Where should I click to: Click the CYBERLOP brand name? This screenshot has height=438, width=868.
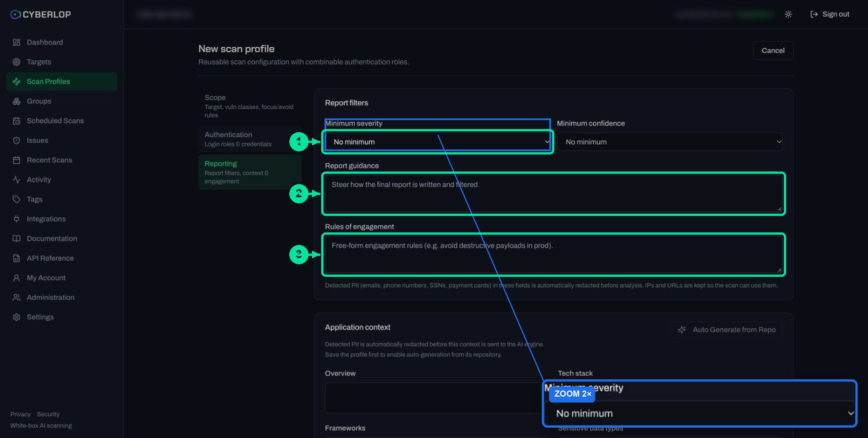click(47, 15)
